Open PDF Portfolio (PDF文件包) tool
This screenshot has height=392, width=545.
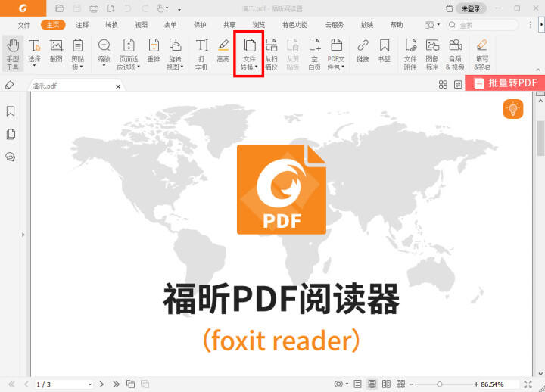tap(336, 54)
